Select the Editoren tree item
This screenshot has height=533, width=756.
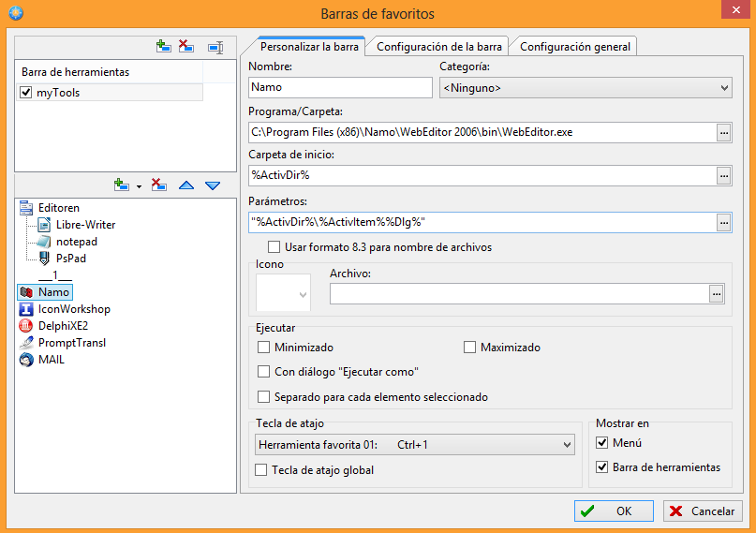[59, 208]
